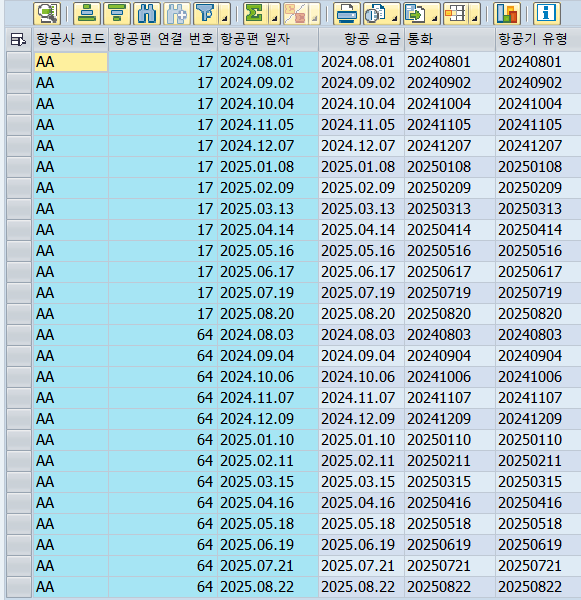Click the select-all icon left of headers
This screenshot has width=581, height=600.
coord(18,39)
